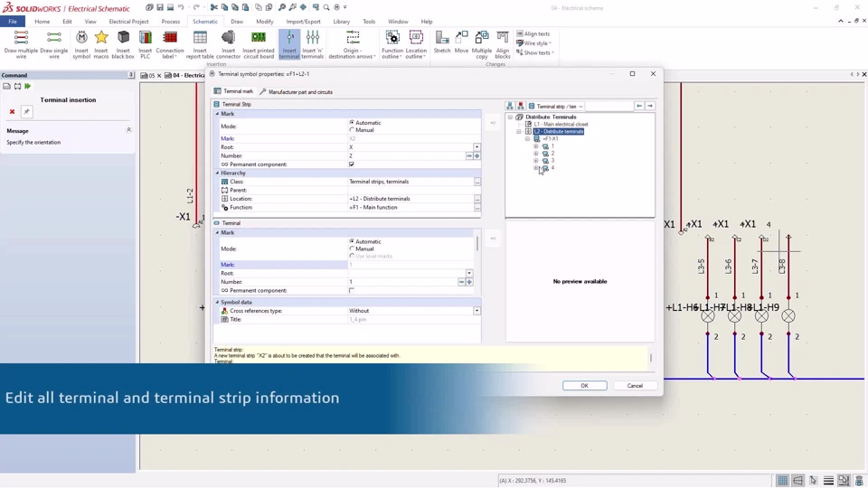This screenshot has height=488, width=868.
Task: Open Origin - destination arrows tool
Action: tap(352, 44)
